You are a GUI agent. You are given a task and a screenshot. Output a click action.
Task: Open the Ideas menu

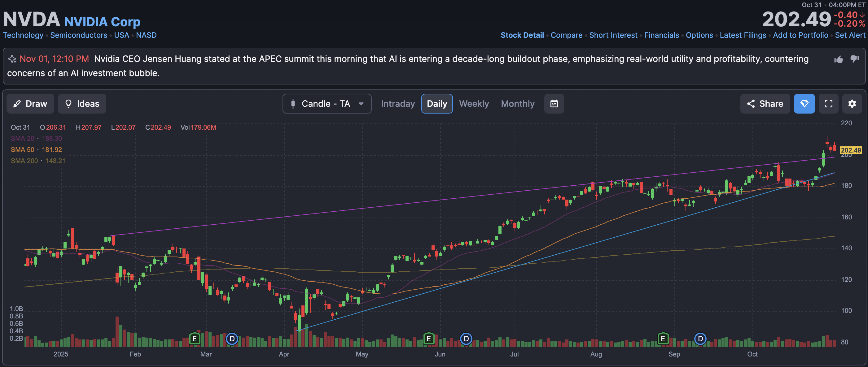point(82,104)
